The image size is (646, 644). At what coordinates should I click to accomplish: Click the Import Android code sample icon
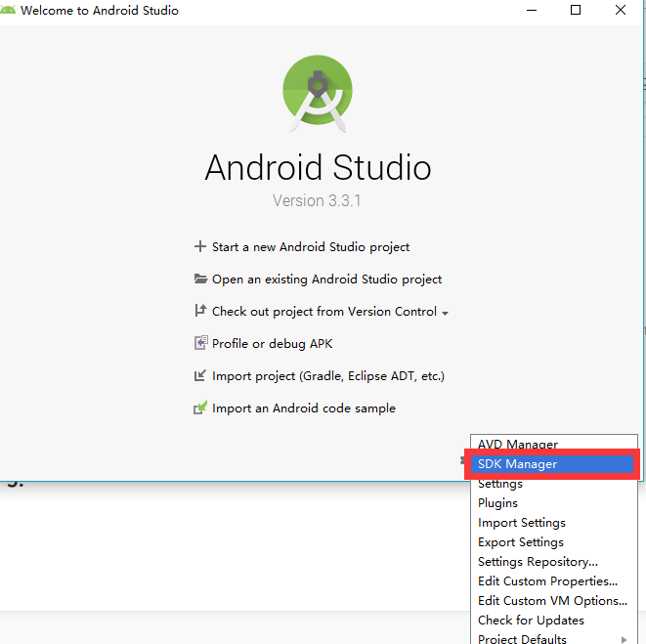[200, 408]
